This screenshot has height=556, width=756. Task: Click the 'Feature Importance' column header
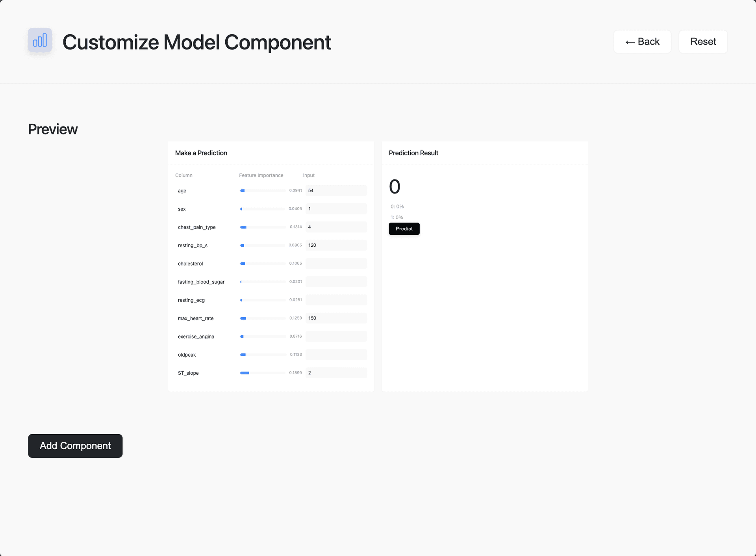(x=261, y=175)
